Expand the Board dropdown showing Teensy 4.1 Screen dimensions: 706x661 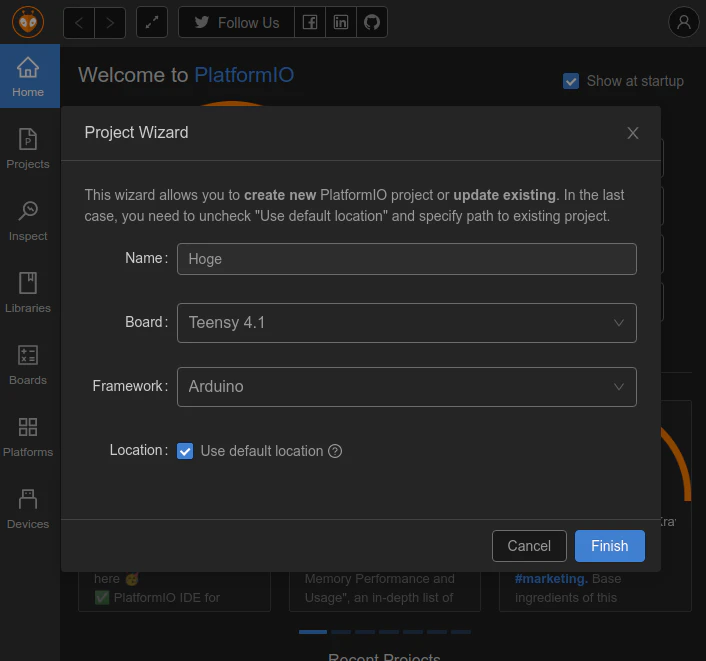click(x=407, y=323)
